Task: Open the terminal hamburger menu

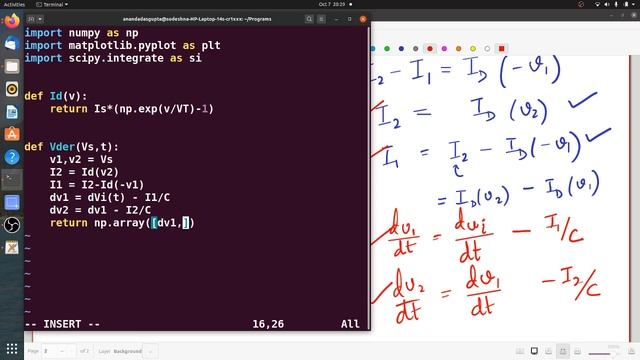Action: coord(322,19)
